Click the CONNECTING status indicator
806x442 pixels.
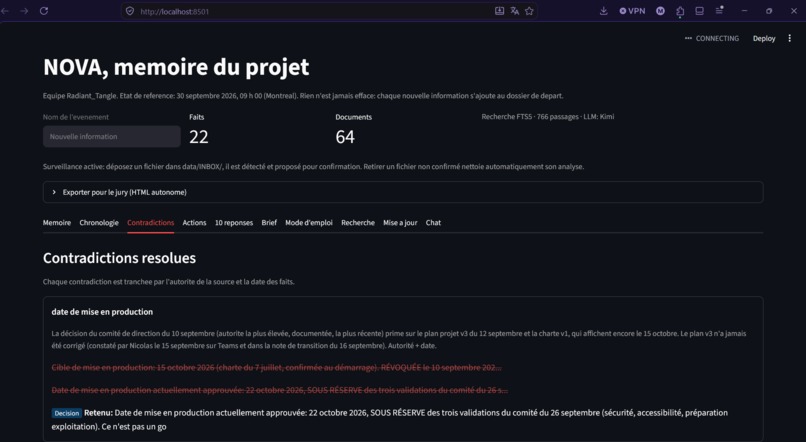click(x=712, y=39)
